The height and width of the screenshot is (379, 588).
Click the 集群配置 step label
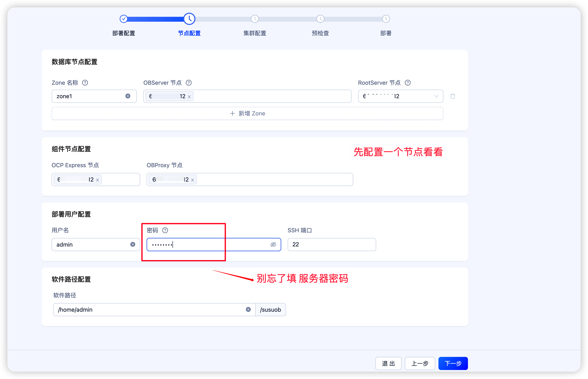click(x=255, y=33)
